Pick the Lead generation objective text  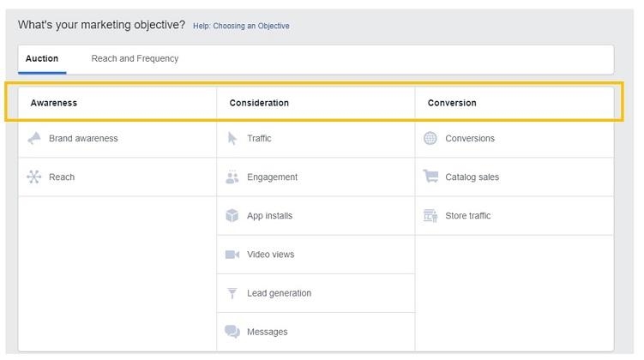coord(279,293)
